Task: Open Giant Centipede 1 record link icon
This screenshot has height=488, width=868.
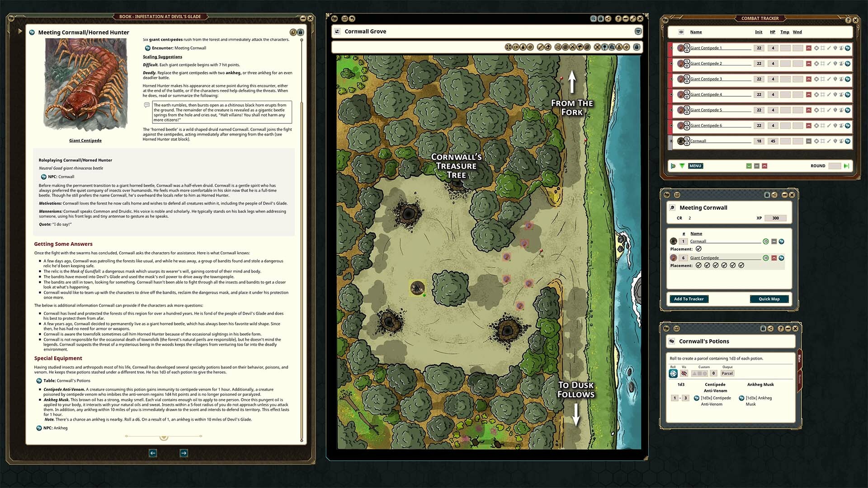Action: click(x=847, y=48)
